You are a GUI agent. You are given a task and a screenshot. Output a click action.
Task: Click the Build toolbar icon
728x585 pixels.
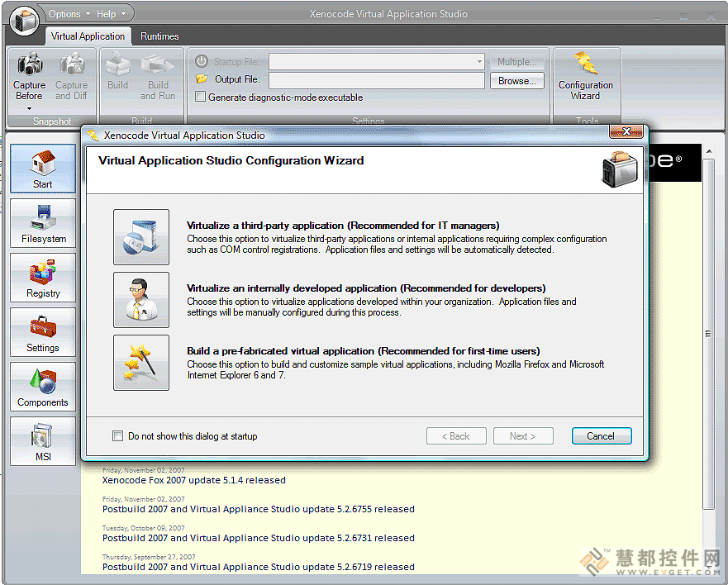[117, 71]
